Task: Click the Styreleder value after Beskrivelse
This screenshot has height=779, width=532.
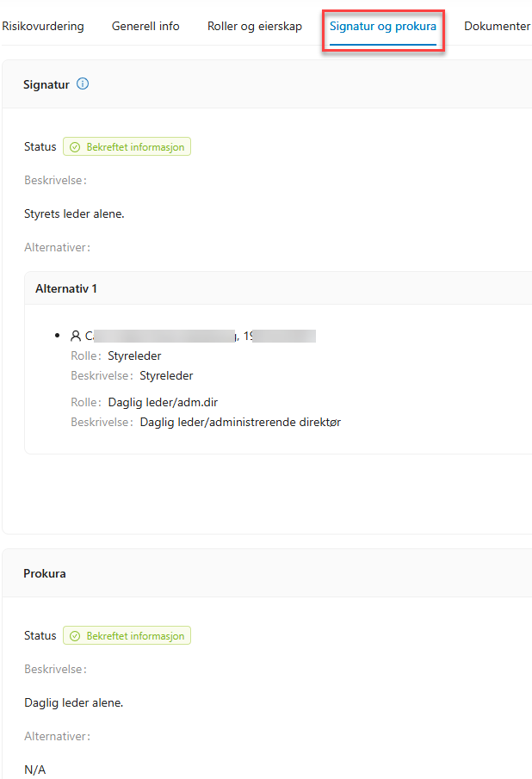Action: 166,376
